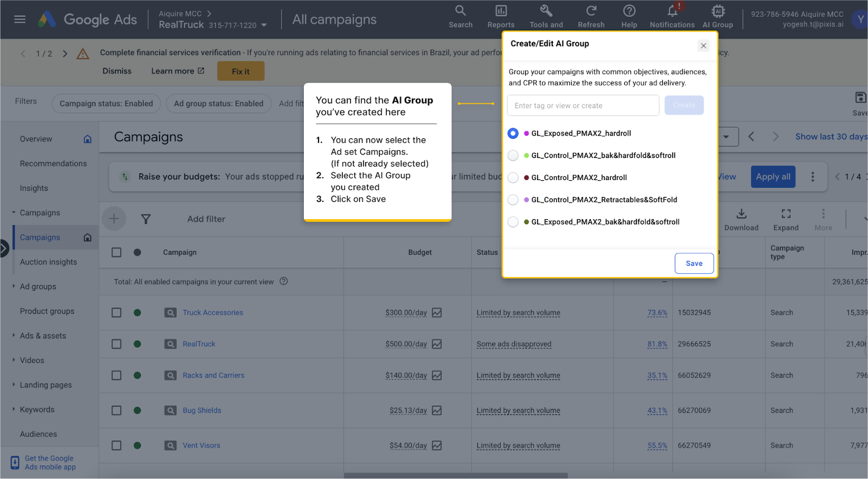The height and width of the screenshot is (479, 868).
Task: Open recommendation three-dot menu
Action: click(813, 177)
